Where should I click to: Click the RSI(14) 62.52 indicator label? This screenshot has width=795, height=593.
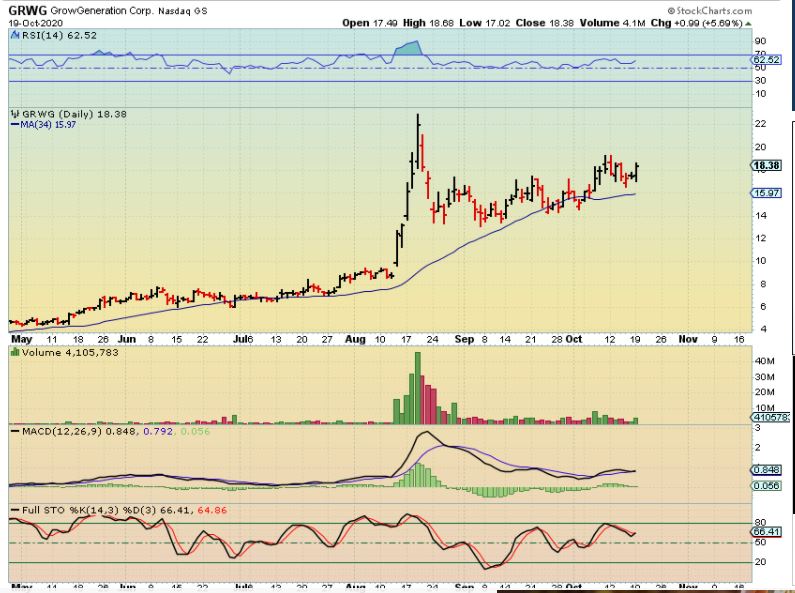point(59,35)
